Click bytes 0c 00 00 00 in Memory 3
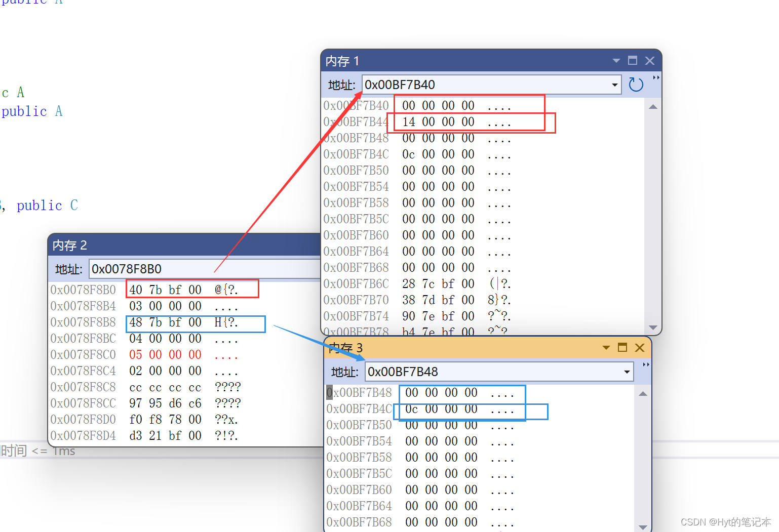The width and height of the screenshot is (779, 532). [x=441, y=409]
